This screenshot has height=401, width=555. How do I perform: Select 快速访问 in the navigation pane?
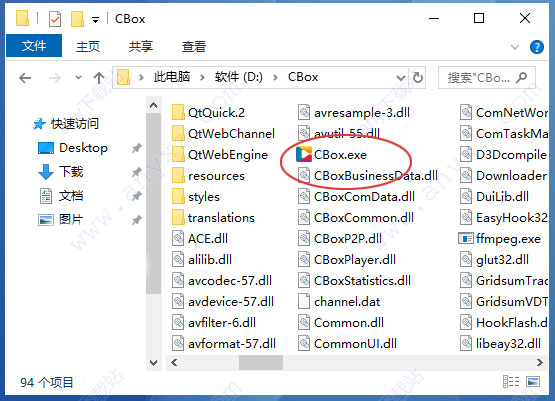click(x=75, y=124)
